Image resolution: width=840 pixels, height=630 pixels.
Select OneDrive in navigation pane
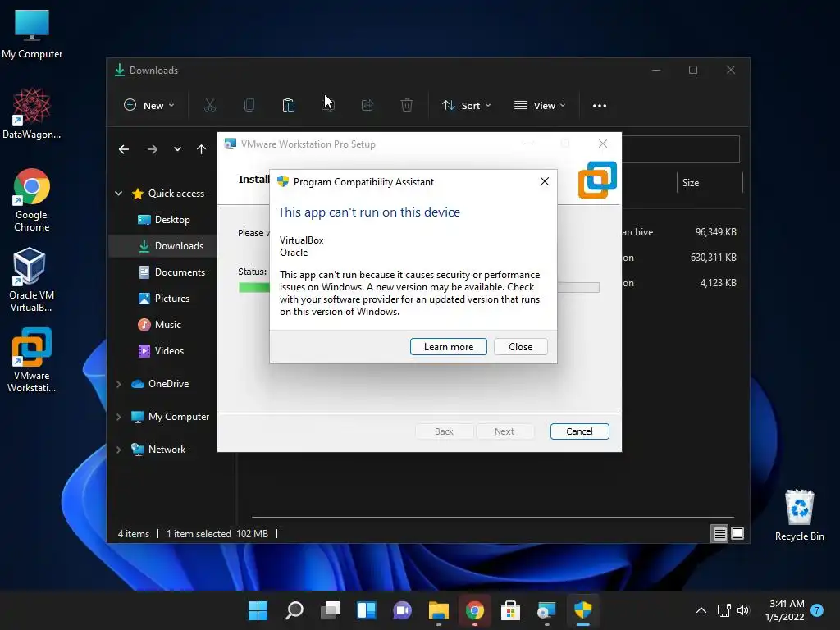click(x=160, y=384)
